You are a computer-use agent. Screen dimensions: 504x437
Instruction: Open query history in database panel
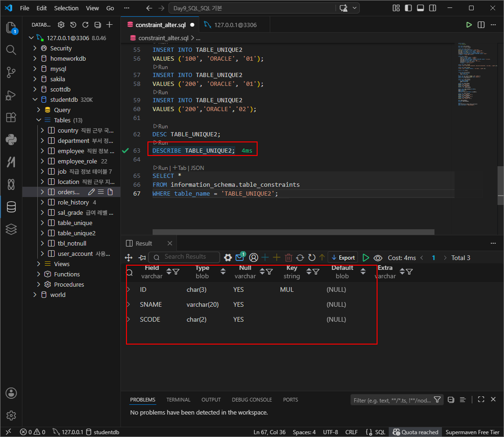[x=73, y=25]
